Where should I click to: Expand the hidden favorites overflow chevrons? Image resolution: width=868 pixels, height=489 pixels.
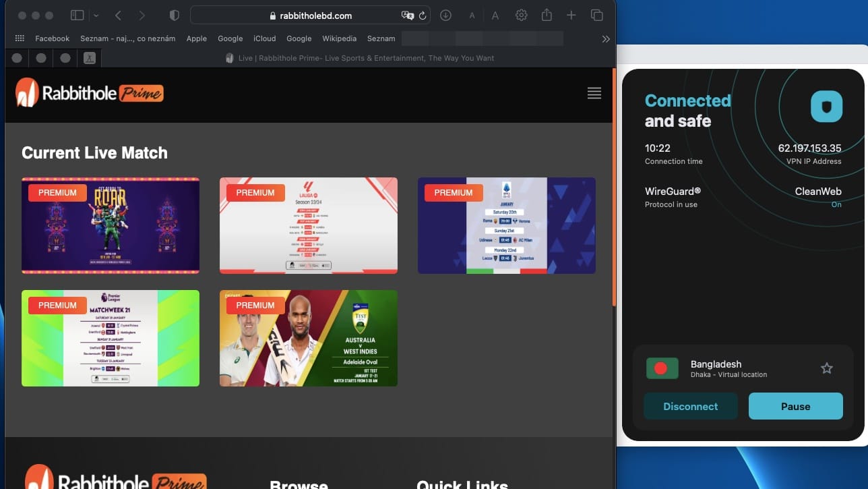[606, 38]
